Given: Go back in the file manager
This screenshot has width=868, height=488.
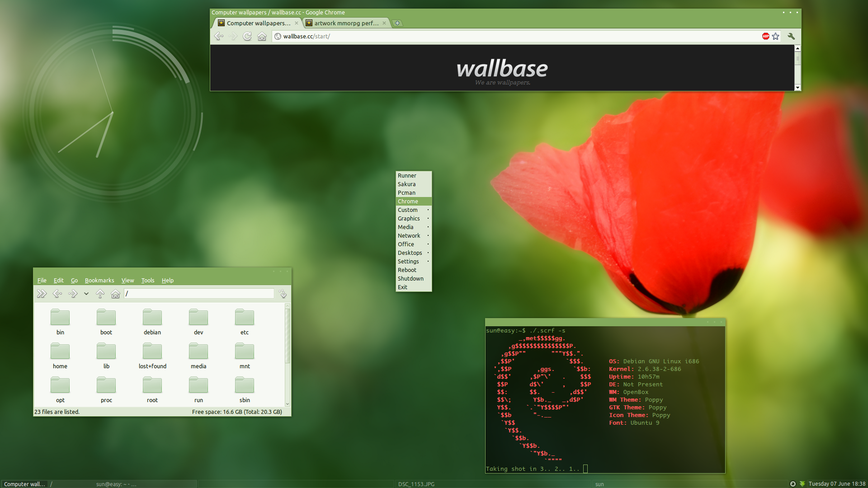Looking at the screenshot, I should [x=57, y=294].
